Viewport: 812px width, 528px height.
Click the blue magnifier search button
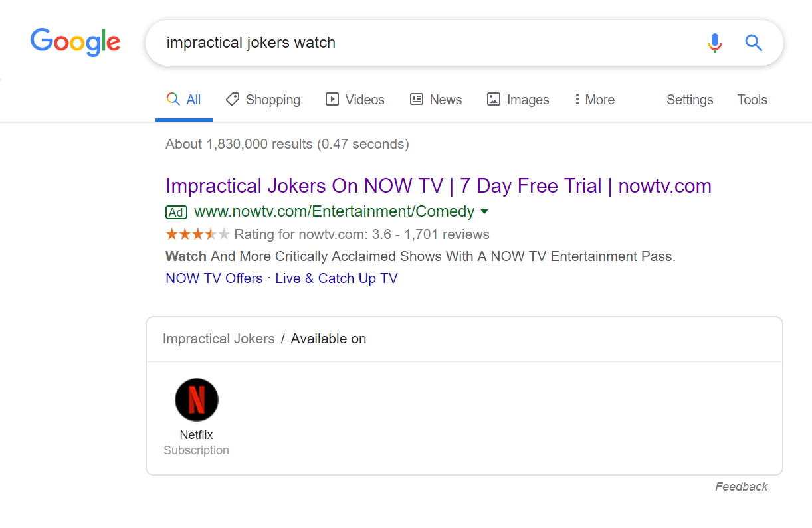[x=753, y=43]
